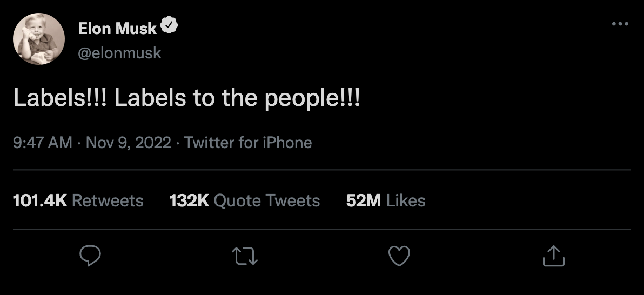Click the 'Likes' label text
Viewport: 644px width, 295px height.
pos(406,201)
